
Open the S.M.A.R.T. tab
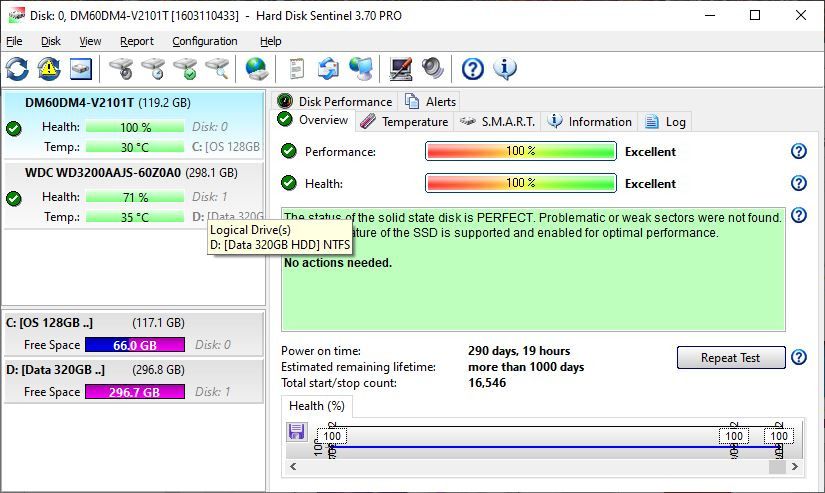(497, 122)
